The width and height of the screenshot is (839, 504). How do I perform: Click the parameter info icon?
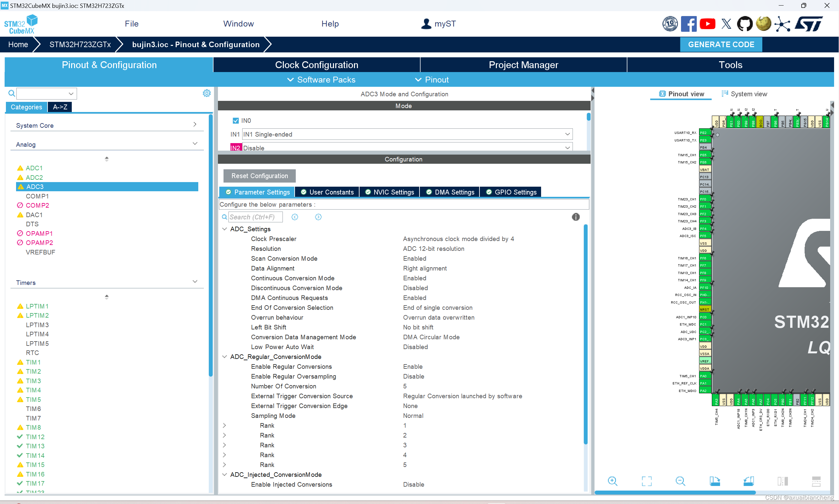pyautogui.click(x=575, y=217)
